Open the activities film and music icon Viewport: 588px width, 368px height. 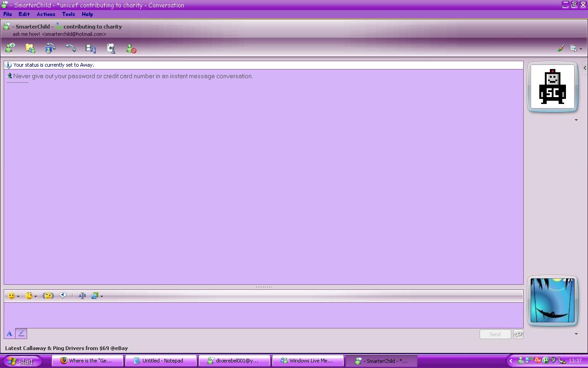point(90,48)
